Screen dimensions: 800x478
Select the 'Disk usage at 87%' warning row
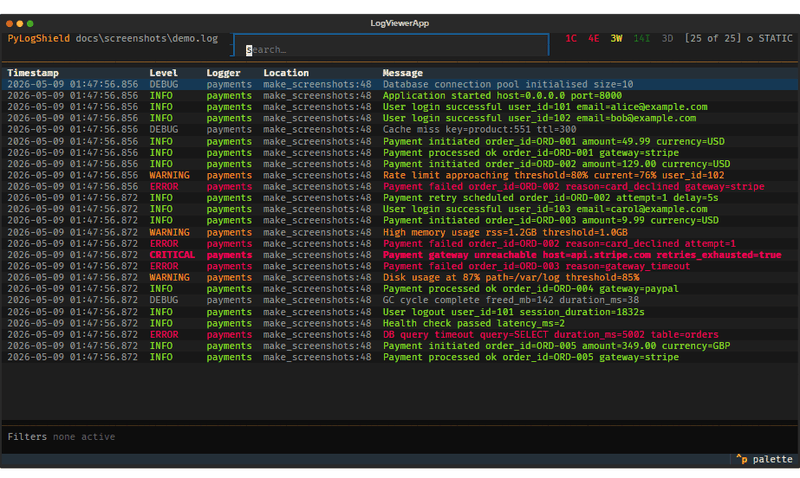(400, 278)
